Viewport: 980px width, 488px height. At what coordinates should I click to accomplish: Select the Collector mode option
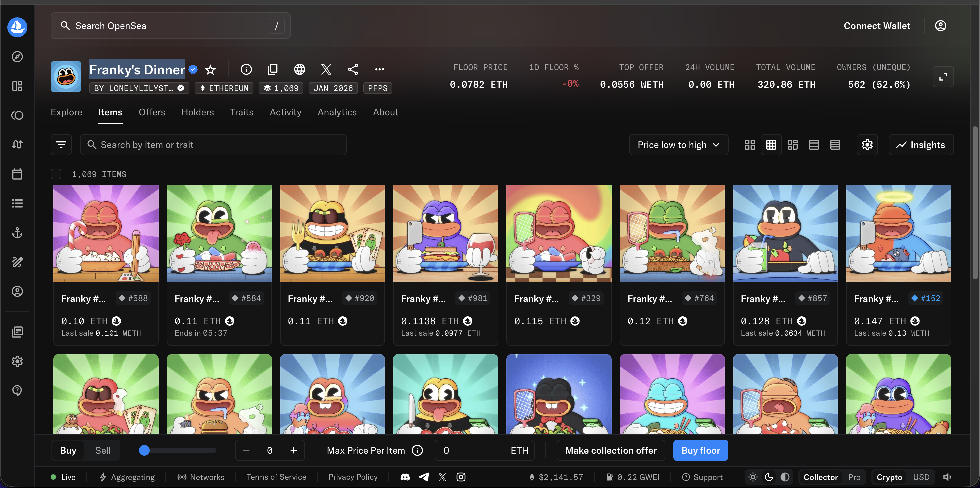[821, 477]
